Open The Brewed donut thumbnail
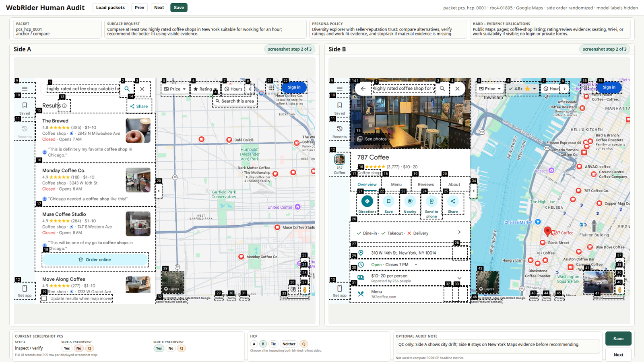Image resolution: width=644 pixels, height=362 pixels. tap(138, 130)
